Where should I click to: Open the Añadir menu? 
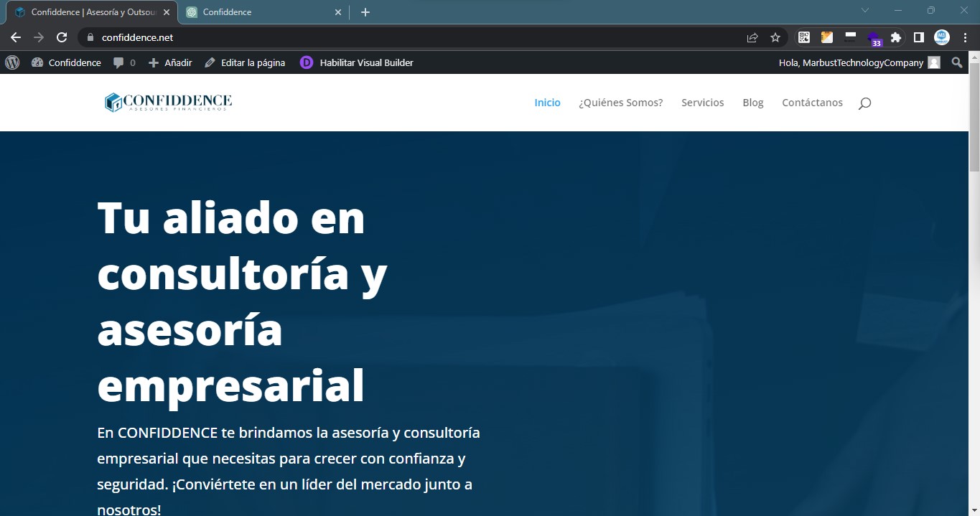170,62
